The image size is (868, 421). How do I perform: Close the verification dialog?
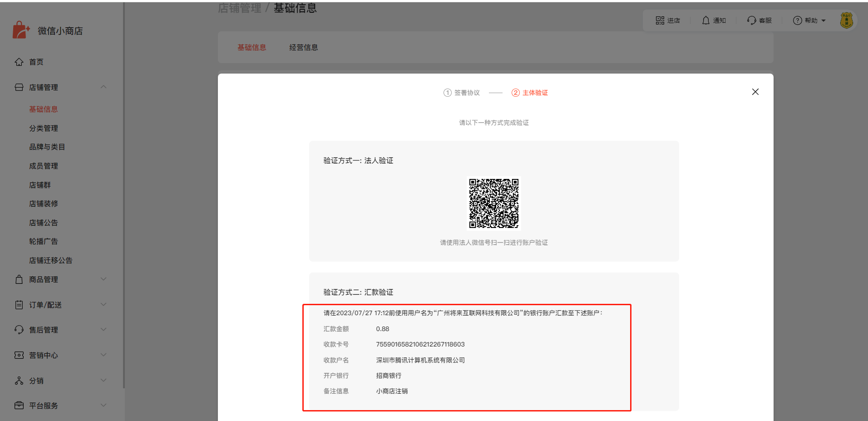[x=755, y=92]
